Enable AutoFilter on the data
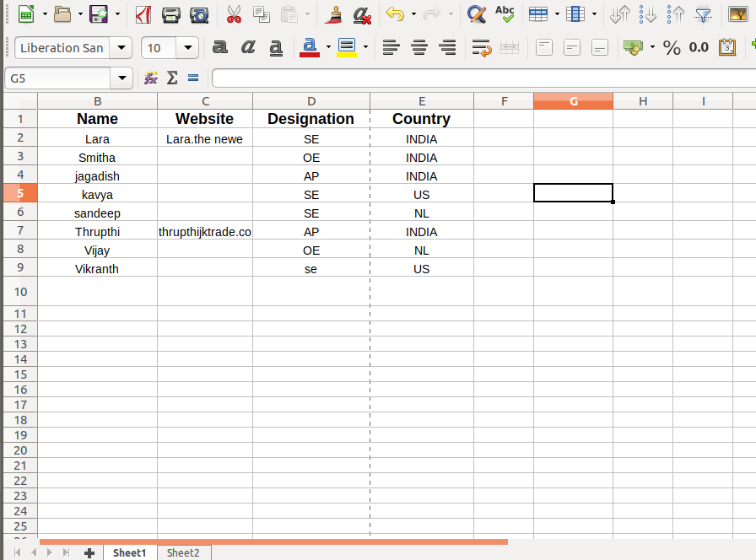 (703, 14)
